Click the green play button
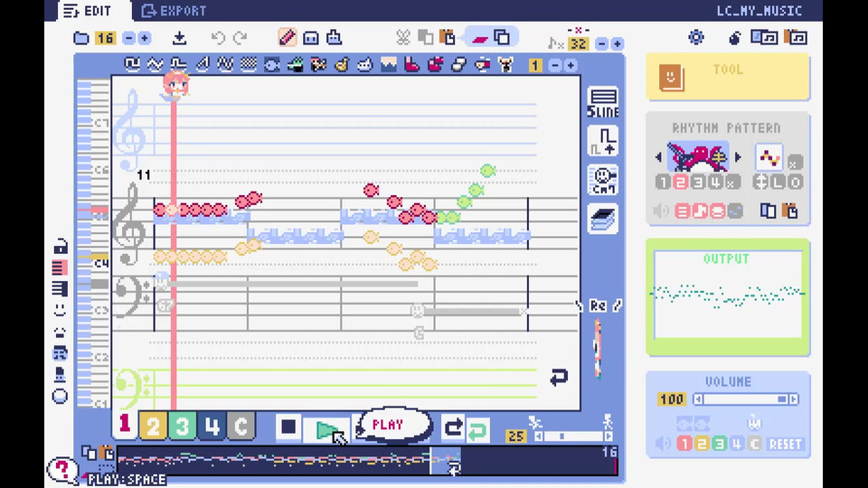 (326, 429)
